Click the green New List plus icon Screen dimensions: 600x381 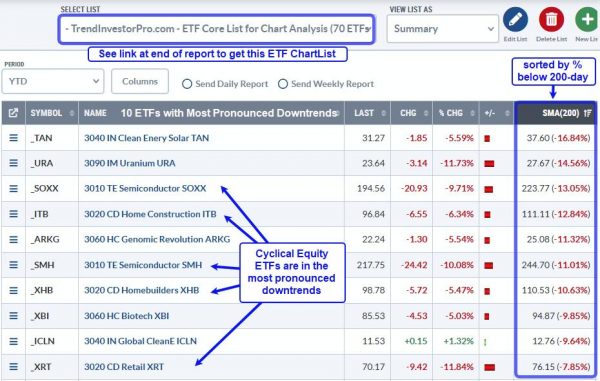pyautogui.click(x=587, y=19)
